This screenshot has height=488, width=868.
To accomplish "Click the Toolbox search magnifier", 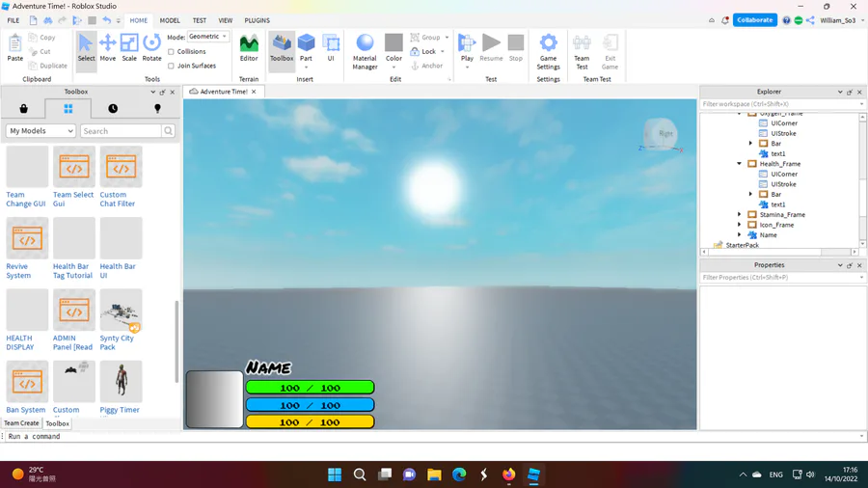I will pyautogui.click(x=168, y=131).
